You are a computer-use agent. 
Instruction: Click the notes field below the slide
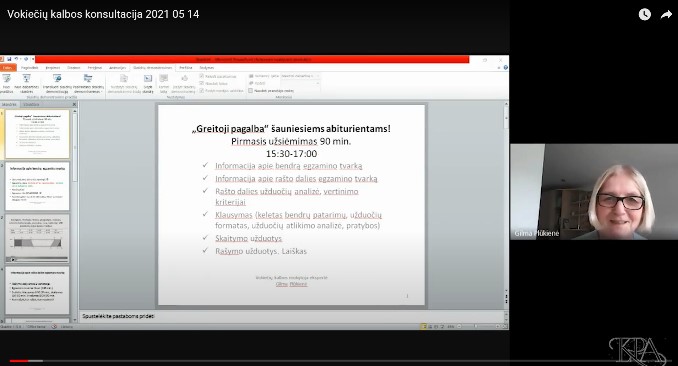click(x=292, y=316)
